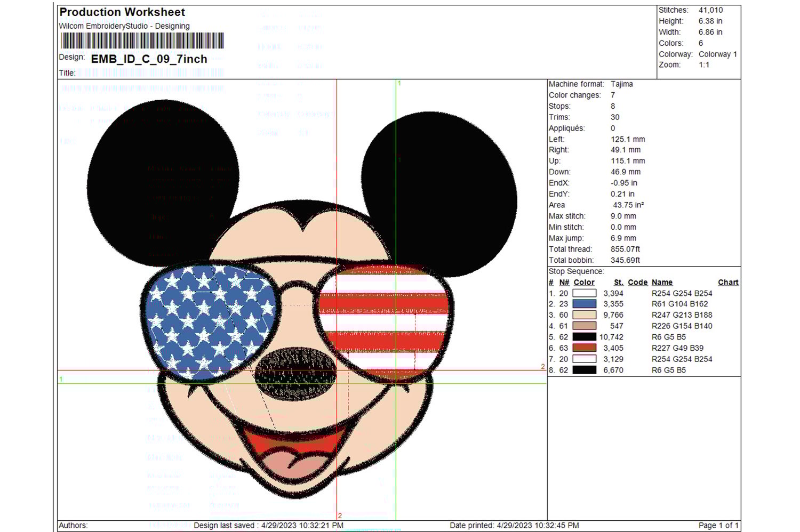This screenshot has width=800, height=532.
Task: Click the black swatch in stop row 5
Action: 584,337
